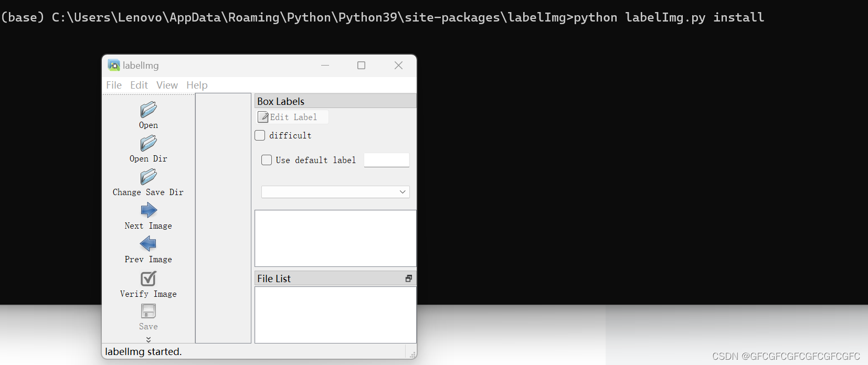The height and width of the screenshot is (365, 868).
Task: Click the 'labelImg started.' status message
Action: tap(143, 351)
